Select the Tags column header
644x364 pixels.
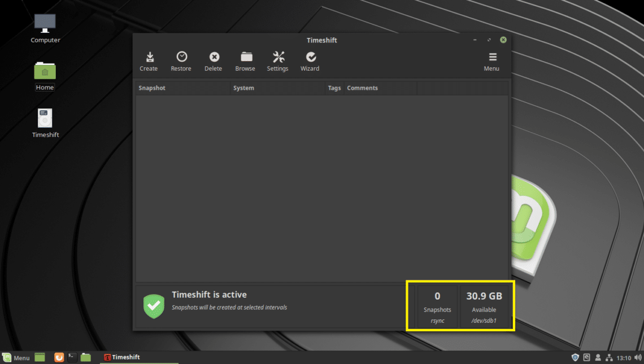334,88
